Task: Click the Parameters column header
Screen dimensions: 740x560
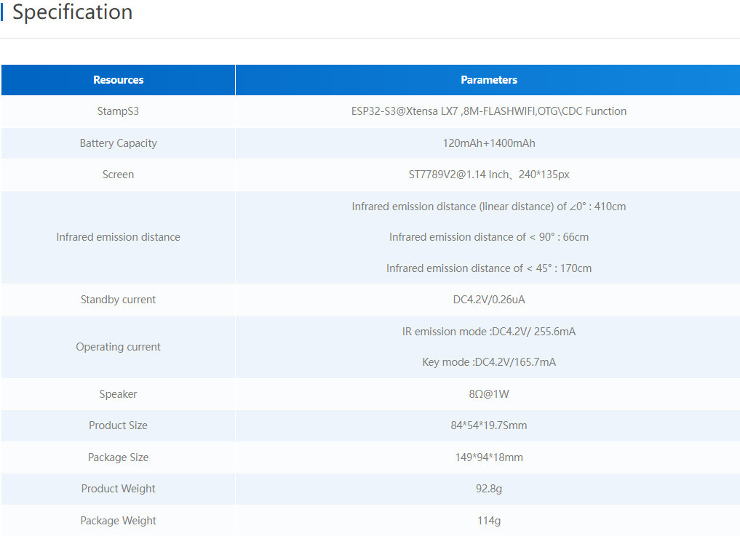Action: tap(488, 80)
